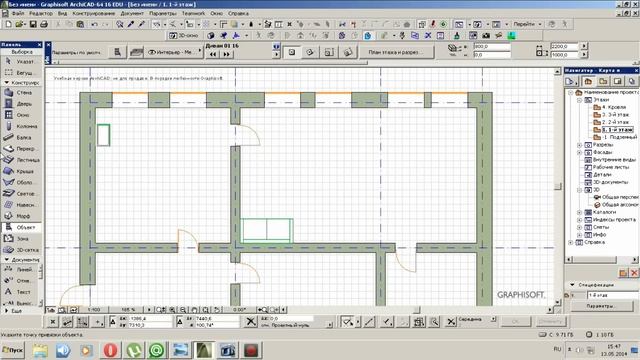This screenshot has height=360, width=640.
Task: Expand the Еще toolbox section
Action: (x=7, y=311)
